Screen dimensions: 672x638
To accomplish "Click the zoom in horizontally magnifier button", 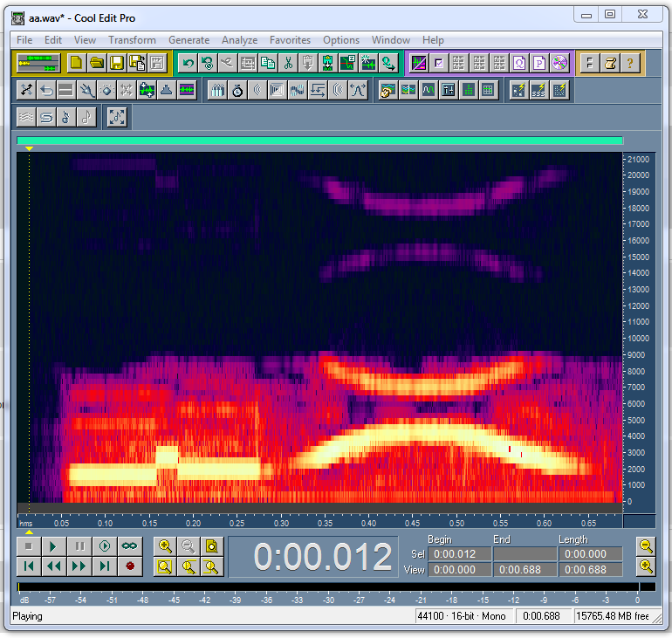I will click(x=164, y=546).
